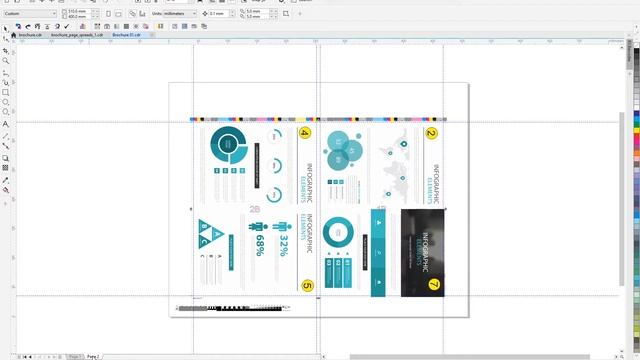
Task: Select the Zoom magnifier tool
Action: tap(5, 61)
